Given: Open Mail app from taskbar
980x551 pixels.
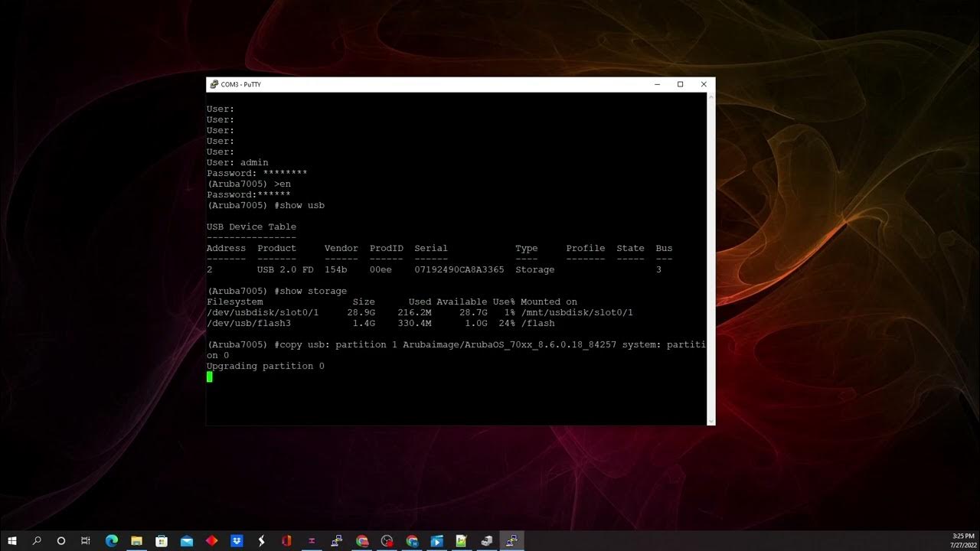Looking at the screenshot, I should 187,541.
